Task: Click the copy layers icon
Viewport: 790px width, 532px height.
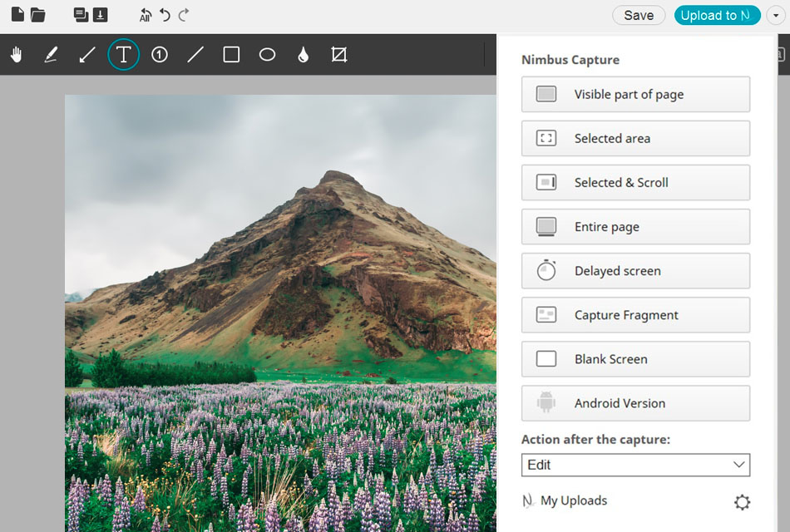Action: 81,15
